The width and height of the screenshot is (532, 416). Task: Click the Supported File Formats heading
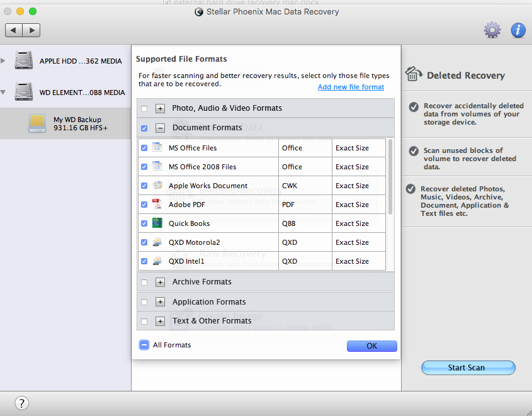[181, 59]
